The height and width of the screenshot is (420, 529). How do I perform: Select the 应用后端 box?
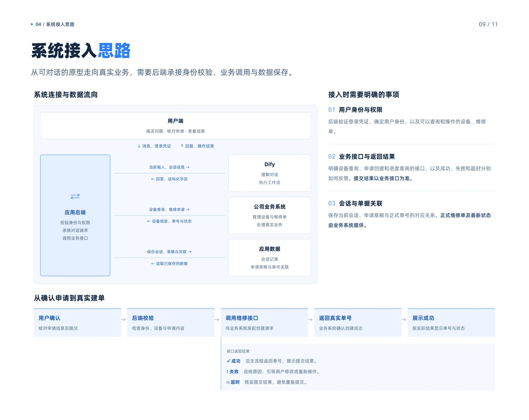click(75, 215)
